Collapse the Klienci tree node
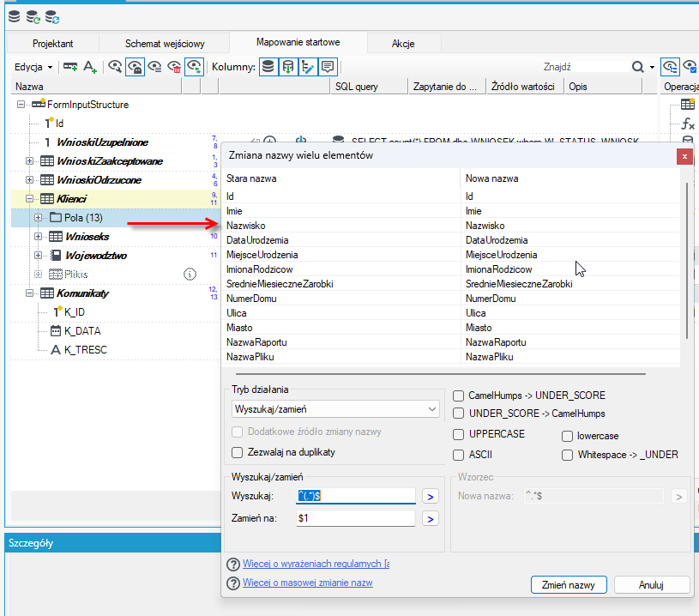The height and width of the screenshot is (616, 699). pyautogui.click(x=29, y=199)
